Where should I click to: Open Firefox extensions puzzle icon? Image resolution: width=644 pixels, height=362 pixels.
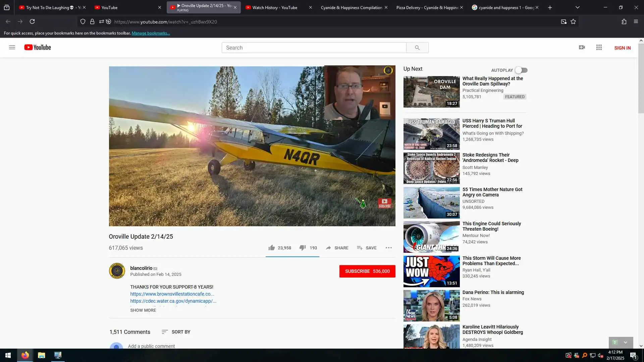click(x=624, y=21)
